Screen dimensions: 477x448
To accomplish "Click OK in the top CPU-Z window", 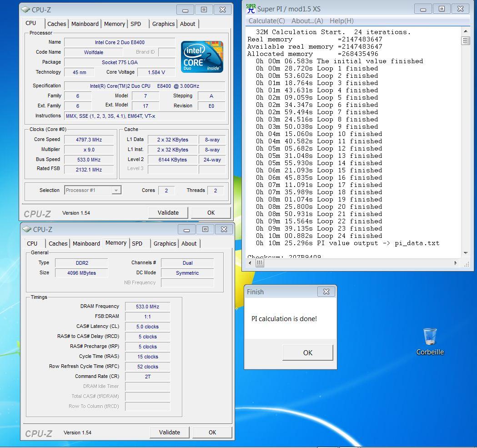I will pyautogui.click(x=211, y=213).
